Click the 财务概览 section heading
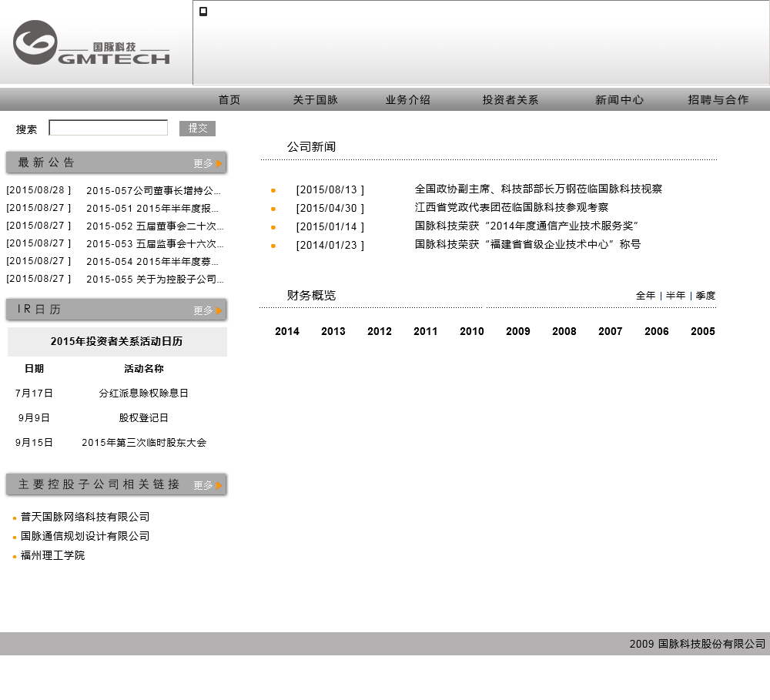Viewport: 770px width, 700px height. (x=311, y=295)
